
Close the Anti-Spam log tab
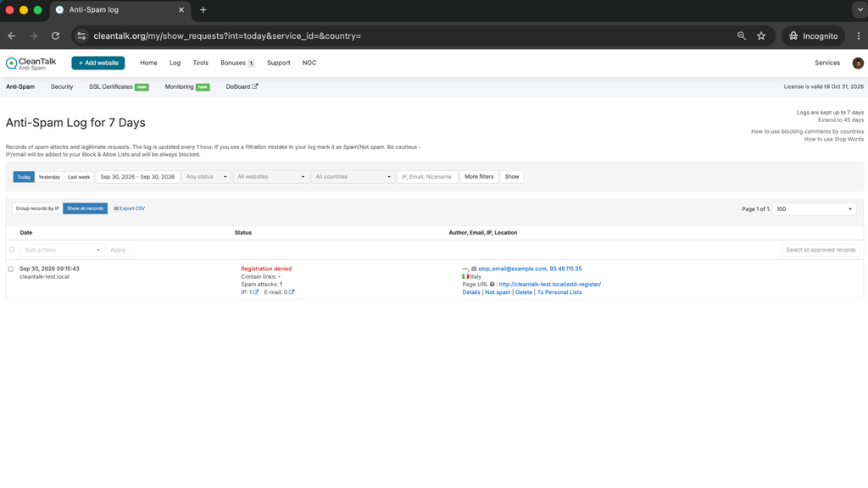click(x=181, y=10)
